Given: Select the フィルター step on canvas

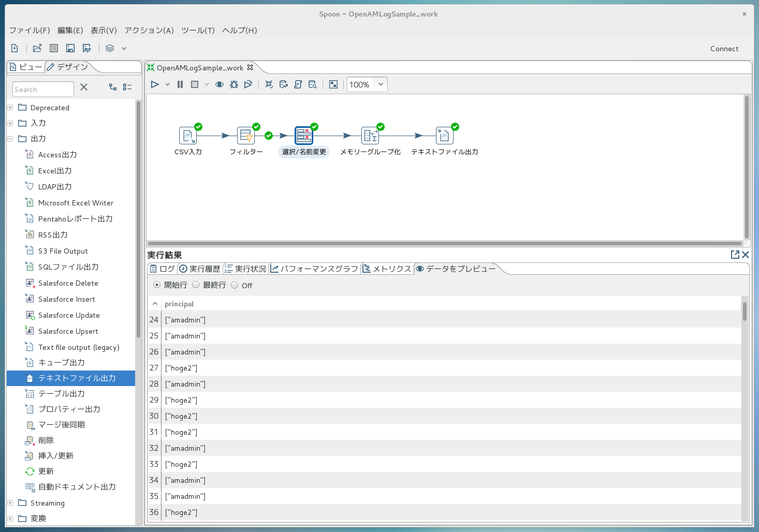Looking at the screenshot, I should (246, 136).
